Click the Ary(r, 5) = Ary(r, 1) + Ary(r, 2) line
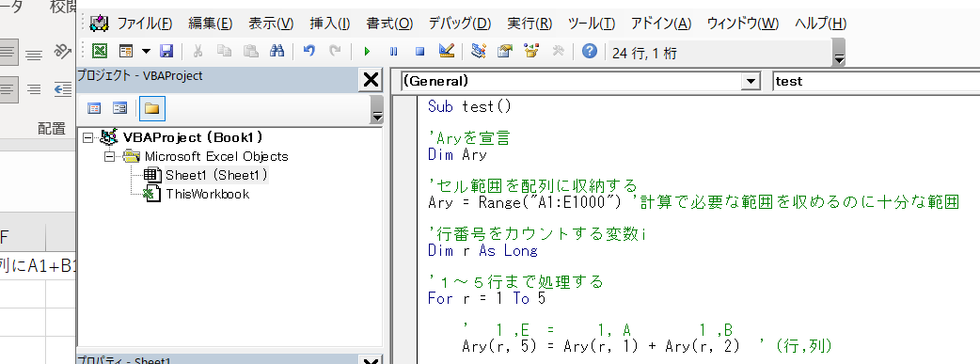Viewport: 980px width, 364px height. coord(601,346)
